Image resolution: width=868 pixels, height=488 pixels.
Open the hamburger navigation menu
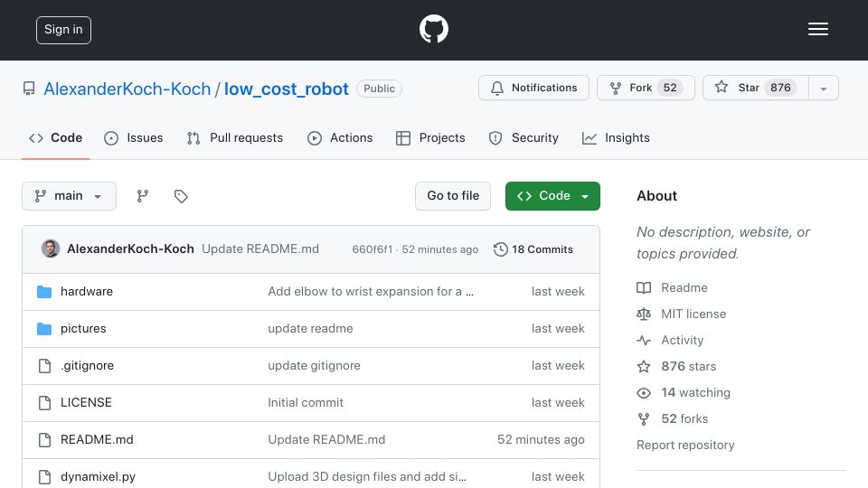[817, 29]
